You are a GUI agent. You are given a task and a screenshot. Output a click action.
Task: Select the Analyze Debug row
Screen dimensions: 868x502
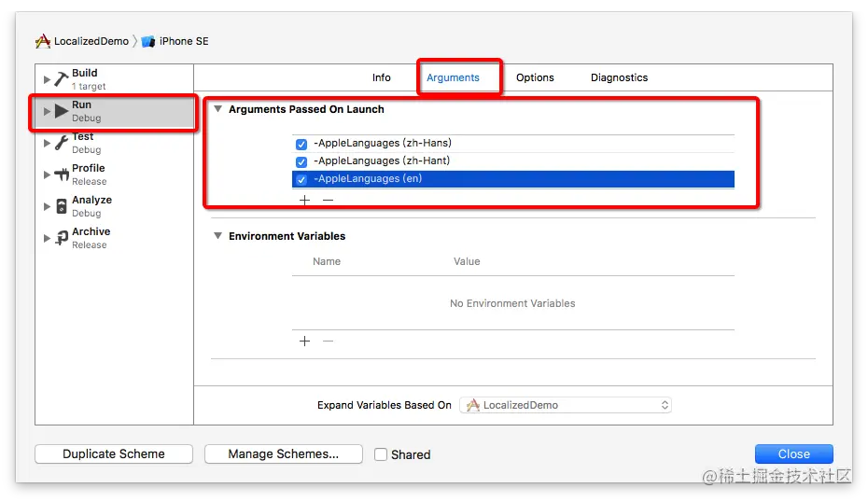[115, 206]
